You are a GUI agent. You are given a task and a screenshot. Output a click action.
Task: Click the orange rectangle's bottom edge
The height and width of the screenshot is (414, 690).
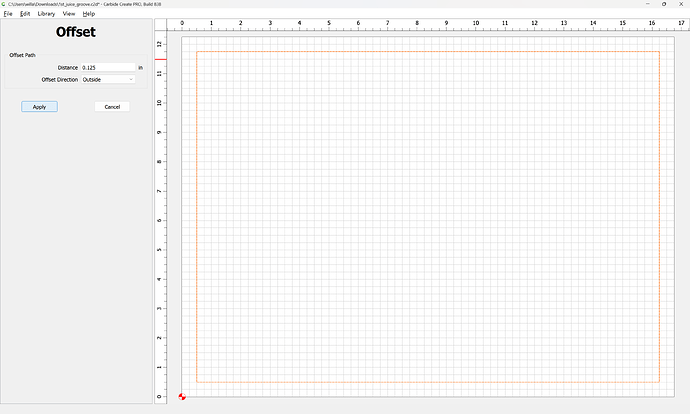coord(428,382)
